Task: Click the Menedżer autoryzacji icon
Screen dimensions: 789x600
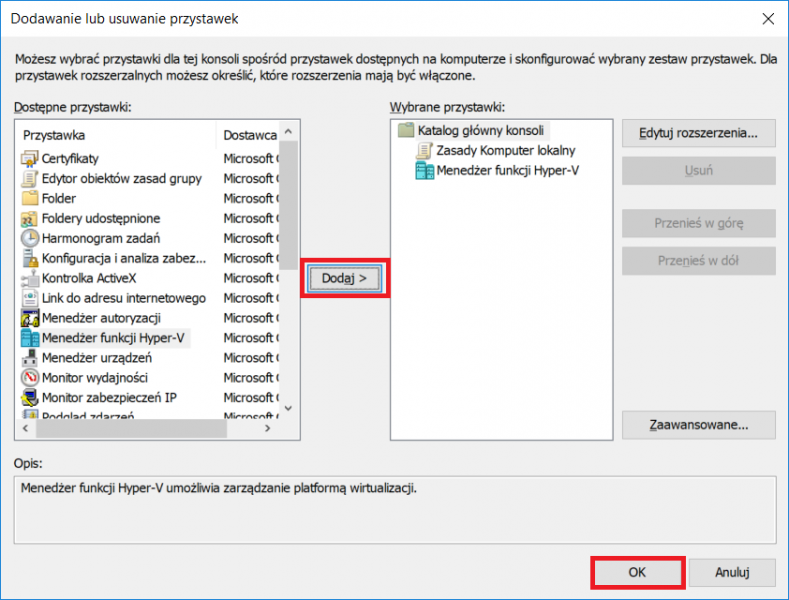Action: [x=30, y=318]
